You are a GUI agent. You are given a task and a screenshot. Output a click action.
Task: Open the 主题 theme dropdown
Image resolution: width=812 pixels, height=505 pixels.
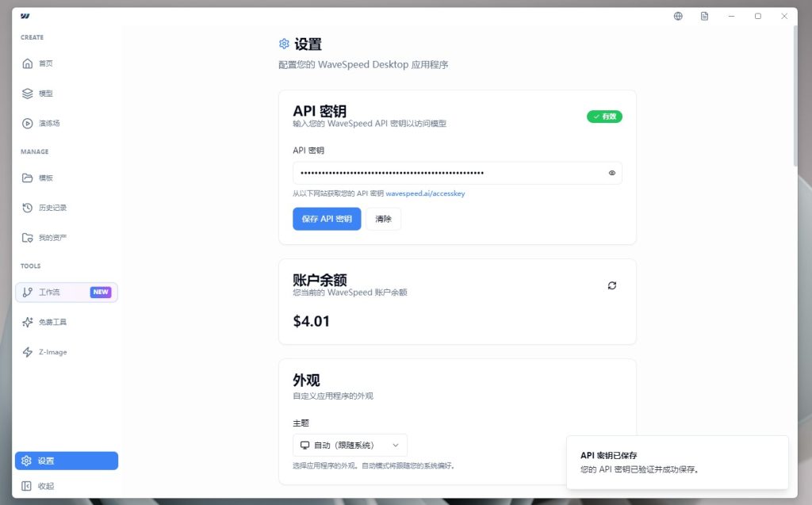pos(350,445)
